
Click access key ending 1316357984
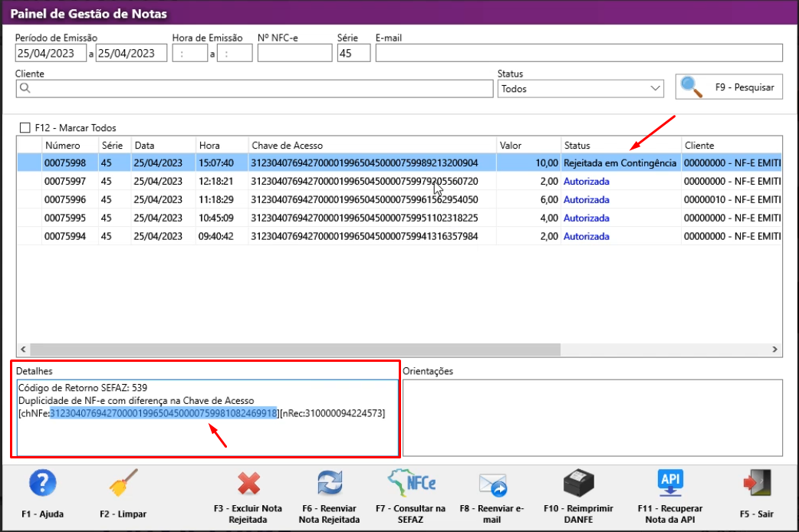(364, 236)
